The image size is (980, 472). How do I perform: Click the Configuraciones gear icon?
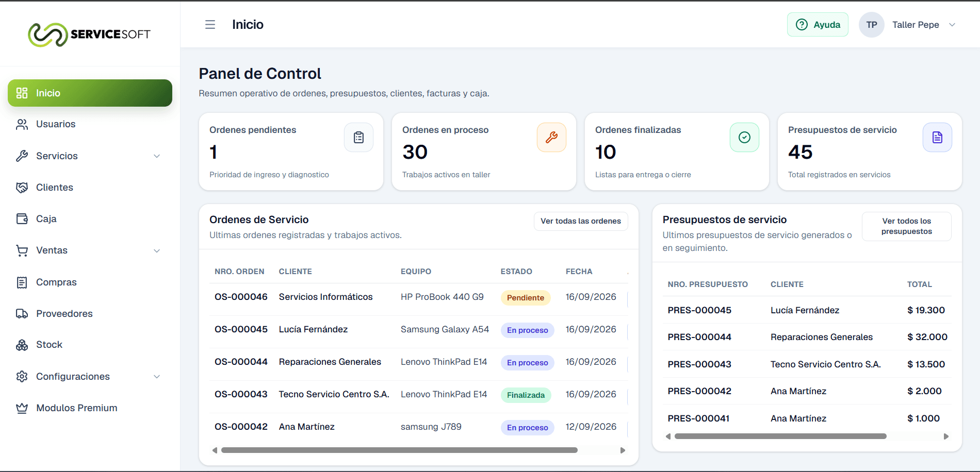[22, 377]
